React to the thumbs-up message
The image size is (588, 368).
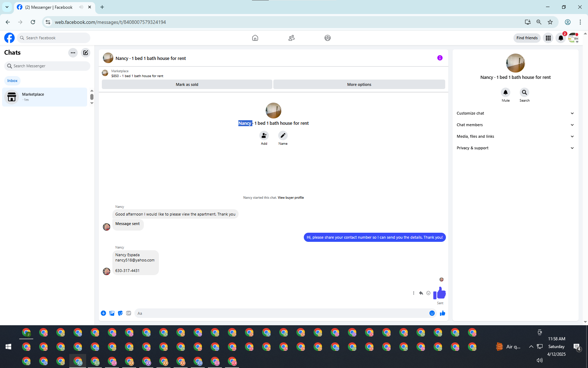pyautogui.click(x=428, y=293)
